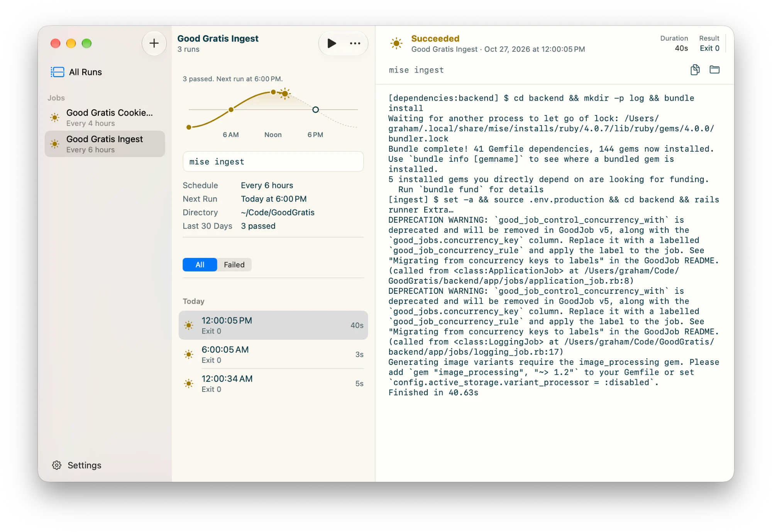Select the Good Gratis Cookie job
The height and width of the screenshot is (532, 772).
pos(105,117)
